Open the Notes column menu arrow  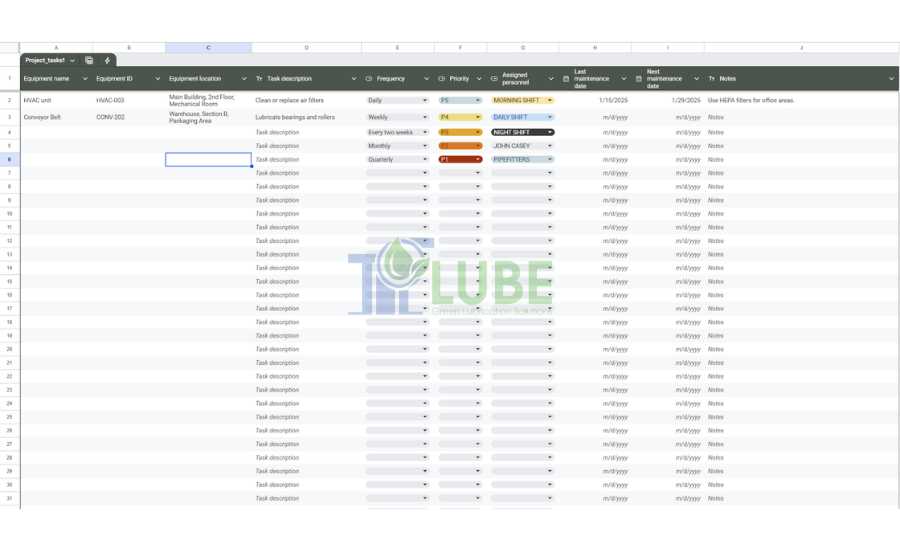click(x=891, y=79)
